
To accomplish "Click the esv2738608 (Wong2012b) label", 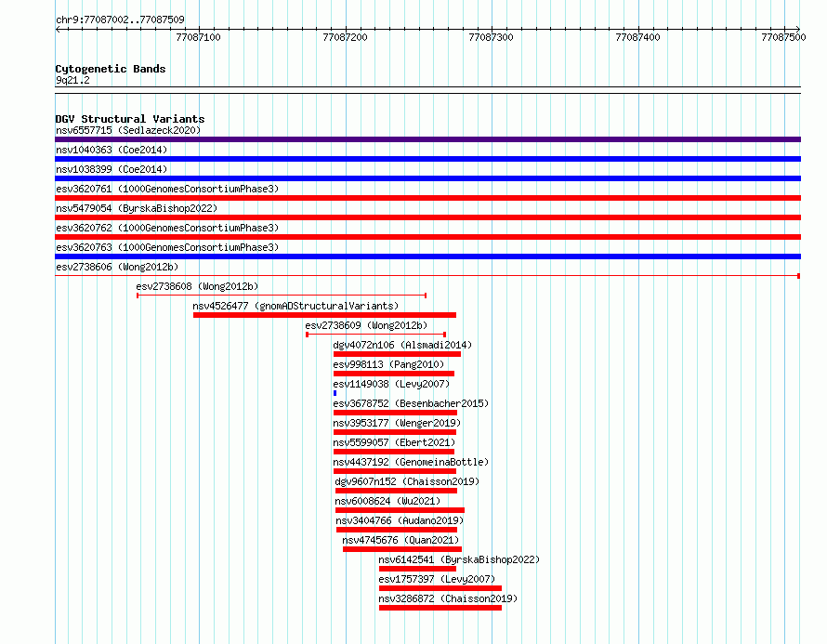I will [x=197, y=286].
